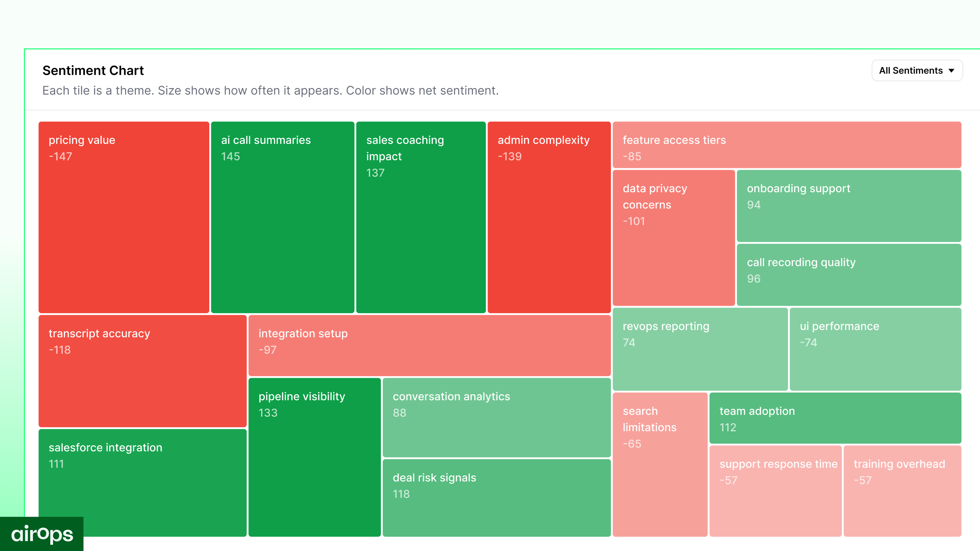Open the pipeline visibility tile
980x551 pixels.
[x=314, y=456]
